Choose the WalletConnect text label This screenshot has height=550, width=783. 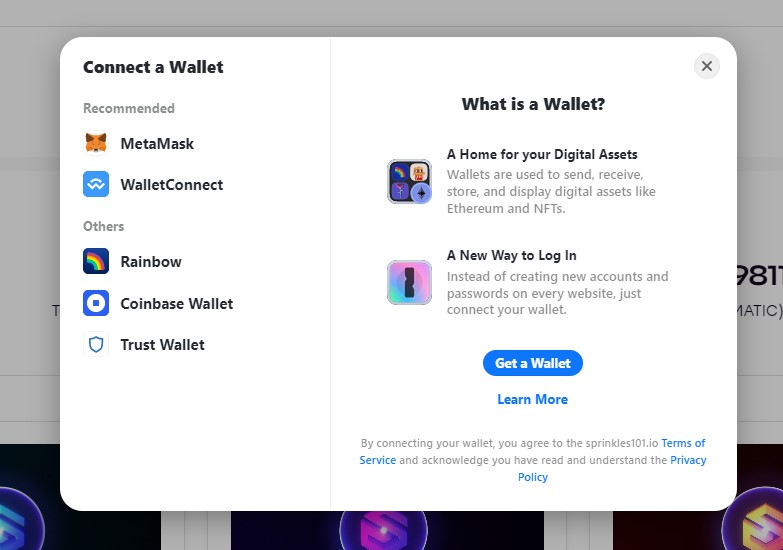point(172,184)
